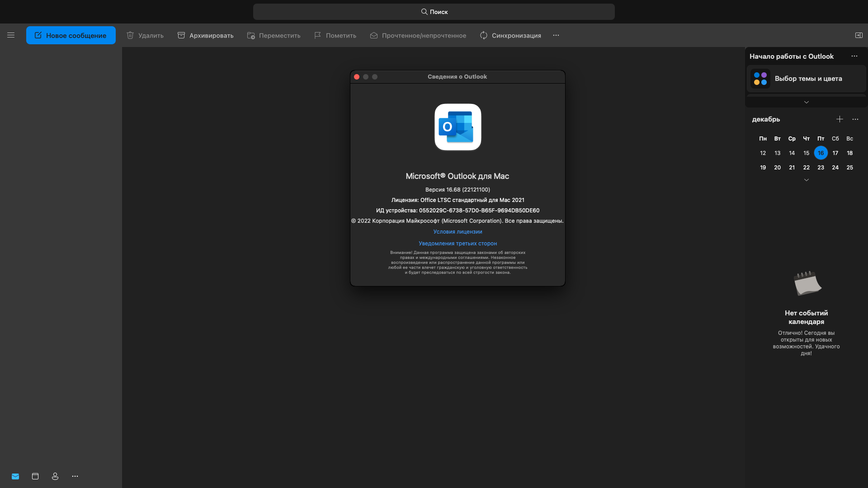
Task: Click Нет событий календаря heading
Action: [807, 317]
